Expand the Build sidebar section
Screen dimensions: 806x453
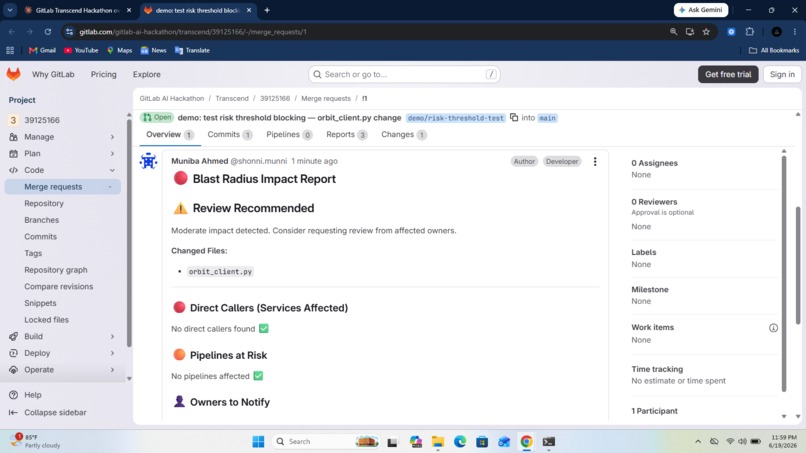(112, 336)
